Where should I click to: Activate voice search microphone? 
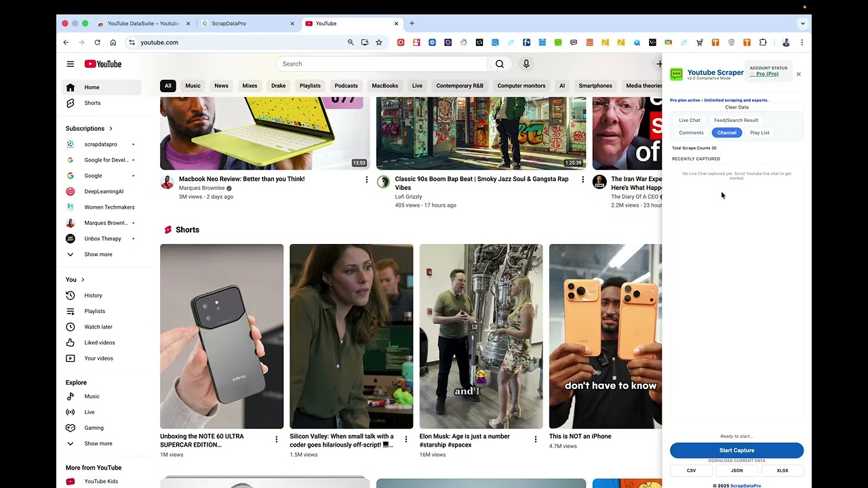coord(526,64)
